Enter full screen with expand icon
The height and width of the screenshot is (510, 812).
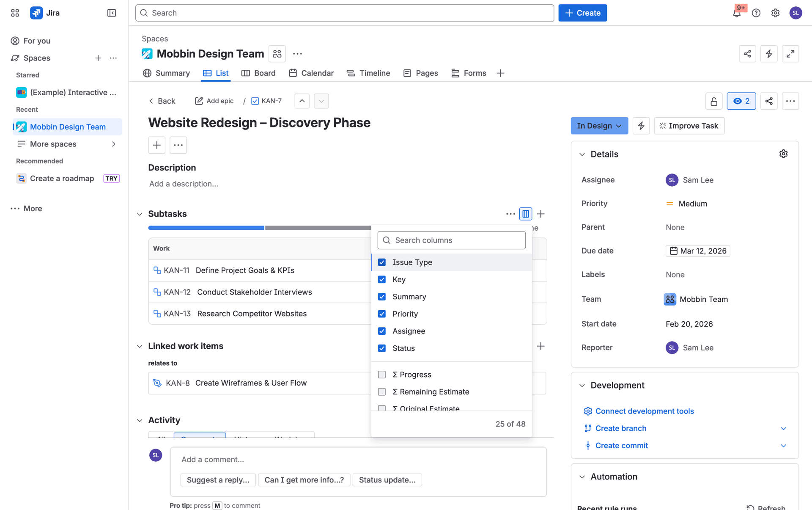(x=790, y=54)
